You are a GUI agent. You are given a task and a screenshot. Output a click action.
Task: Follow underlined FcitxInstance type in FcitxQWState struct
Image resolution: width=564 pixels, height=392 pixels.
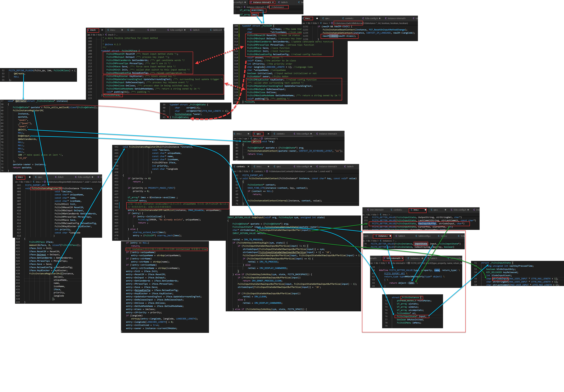183,114
